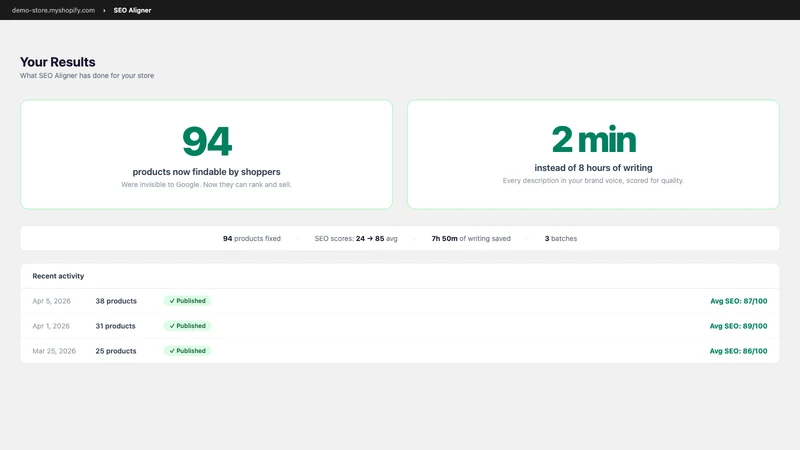Click the breadcrumb chevron separator
Screen dimensions: 800x450
pos(104,10)
